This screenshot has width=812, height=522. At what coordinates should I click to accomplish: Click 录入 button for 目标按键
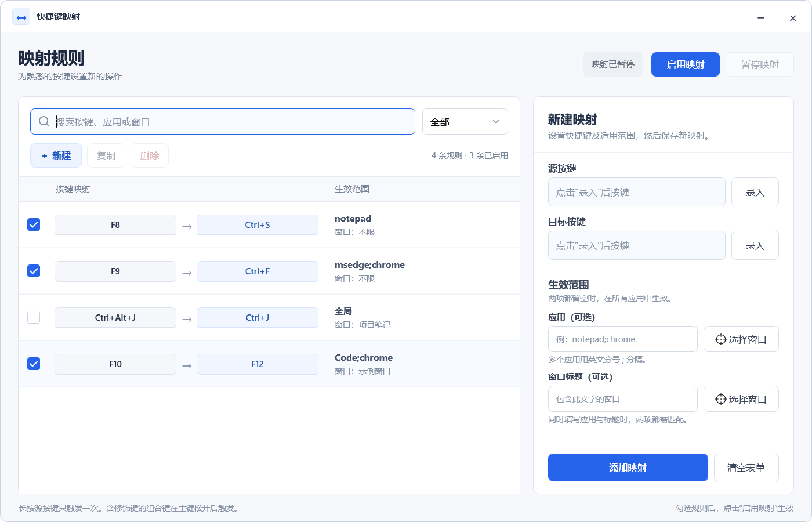pyautogui.click(x=755, y=245)
